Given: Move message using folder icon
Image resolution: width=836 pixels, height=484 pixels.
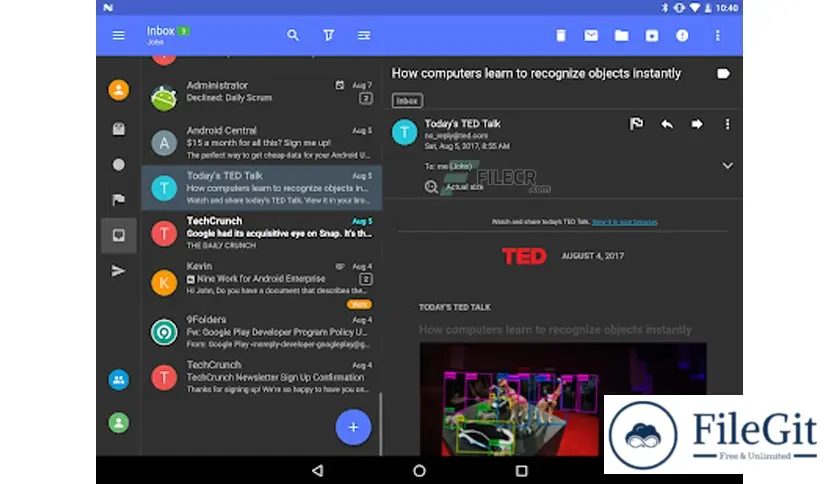Looking at the screenshot, I should [x=621, y=36].
